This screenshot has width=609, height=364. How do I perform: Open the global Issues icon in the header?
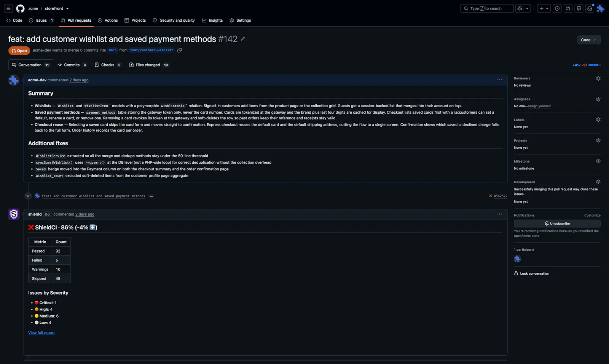click(557, 8)
